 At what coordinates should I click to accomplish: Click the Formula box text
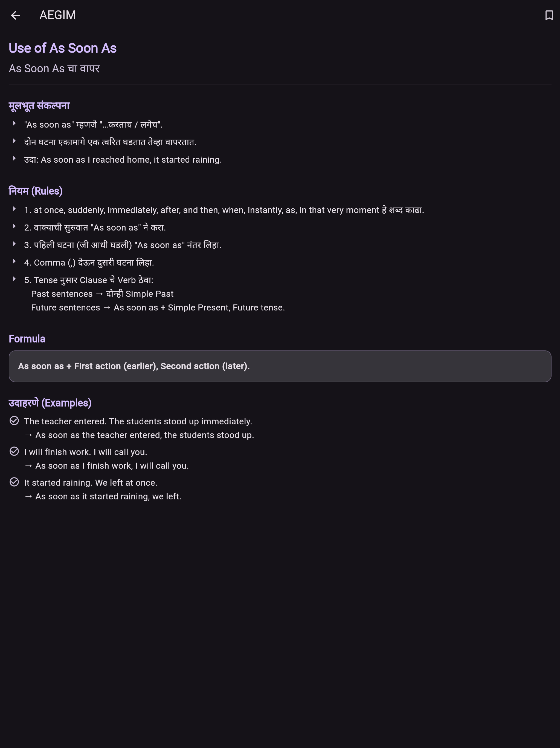[x=134, y=366]
